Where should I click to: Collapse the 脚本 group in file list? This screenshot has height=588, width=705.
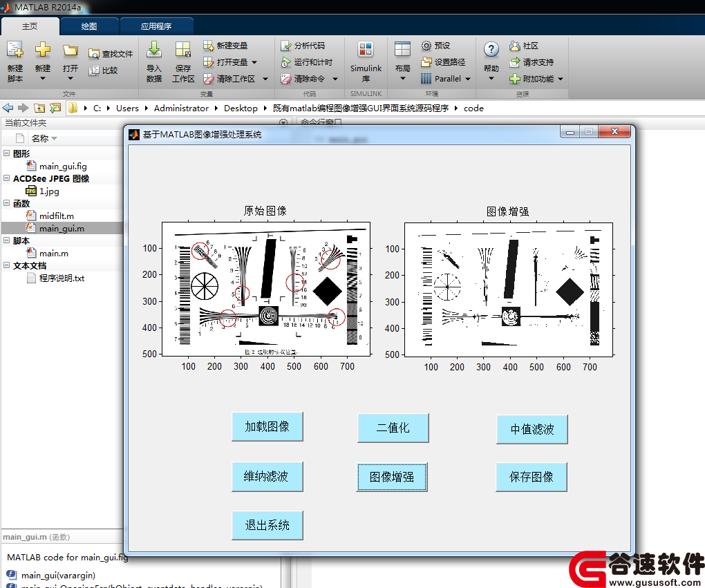point(6,240)
